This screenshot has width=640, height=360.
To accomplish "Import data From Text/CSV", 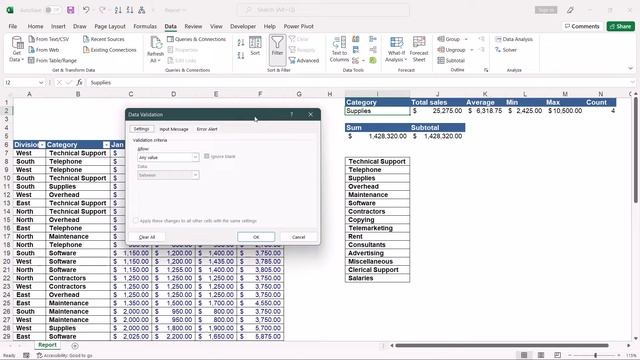I will [49, 39].
